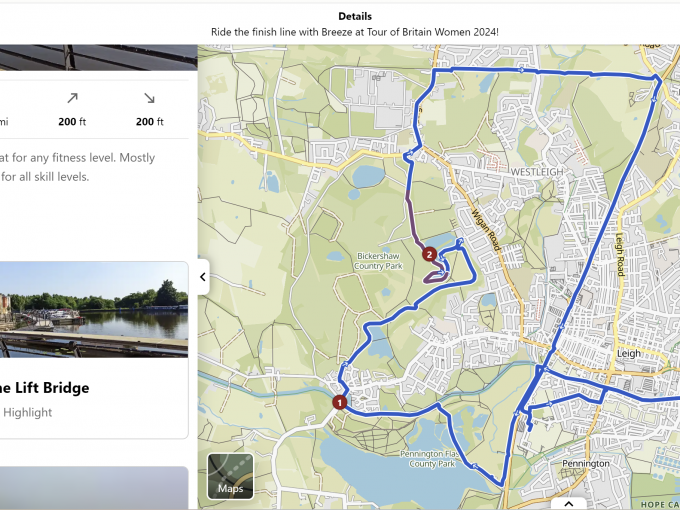Screen dimensions: 680x510
Task: Click the Pennington label on the map
Action: coord(586,464)
